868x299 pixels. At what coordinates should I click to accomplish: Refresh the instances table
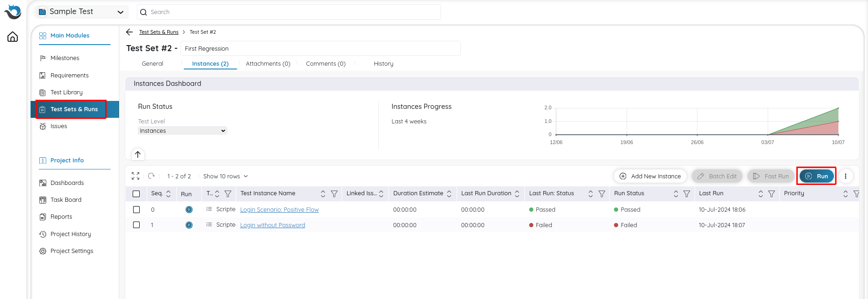(x=151, y=176)
